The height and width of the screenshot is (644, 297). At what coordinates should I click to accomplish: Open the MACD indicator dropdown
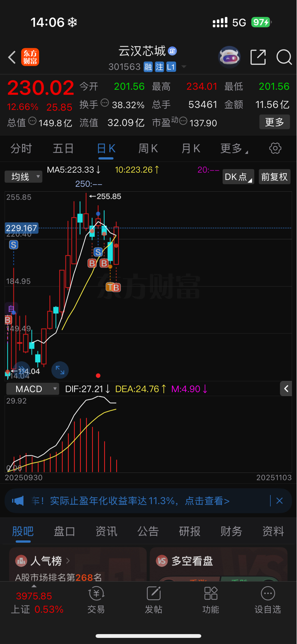tap(33, 389)
